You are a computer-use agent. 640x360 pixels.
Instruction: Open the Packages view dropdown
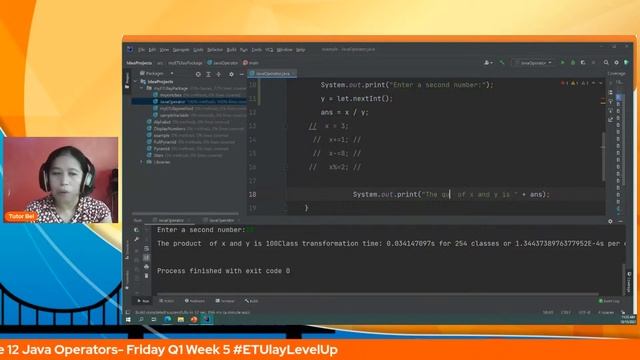coord(157,73)
